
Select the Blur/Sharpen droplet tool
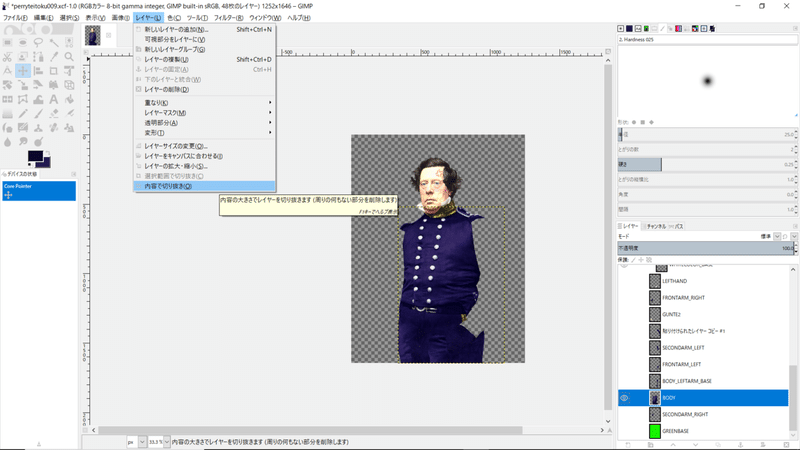tap(8, 142)
